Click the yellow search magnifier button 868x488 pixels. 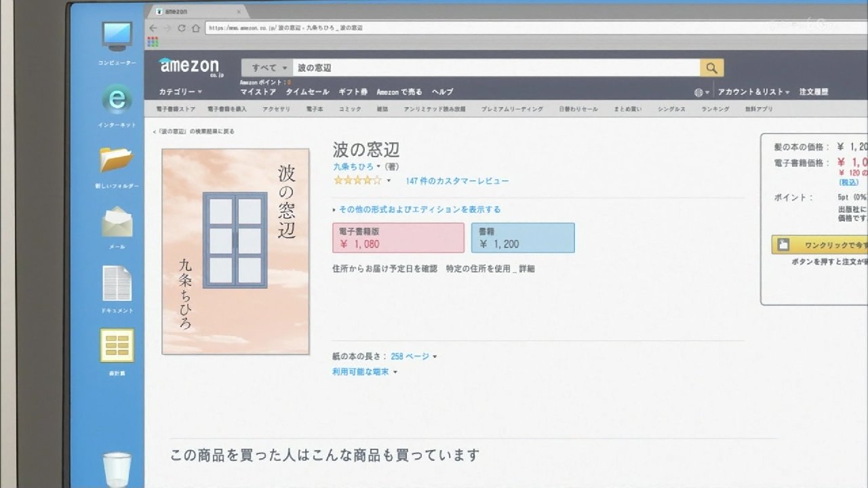pos(711,68)
